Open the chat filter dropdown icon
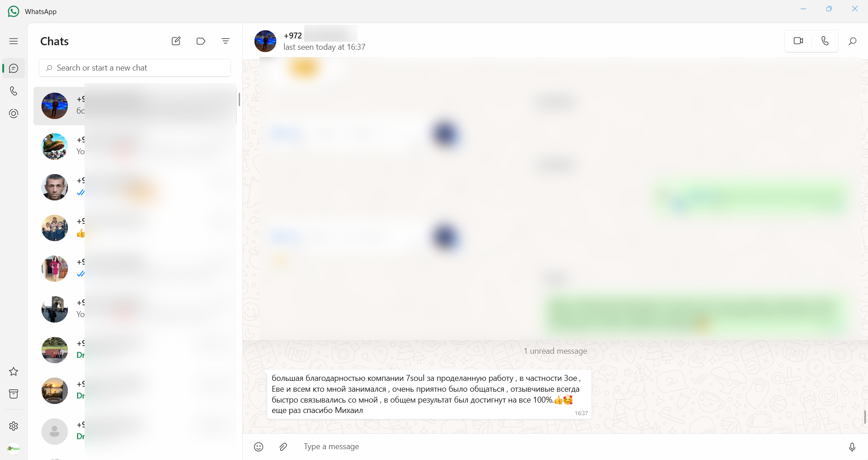The height and width of the screenshot is (460, 868). coord(226,41)
